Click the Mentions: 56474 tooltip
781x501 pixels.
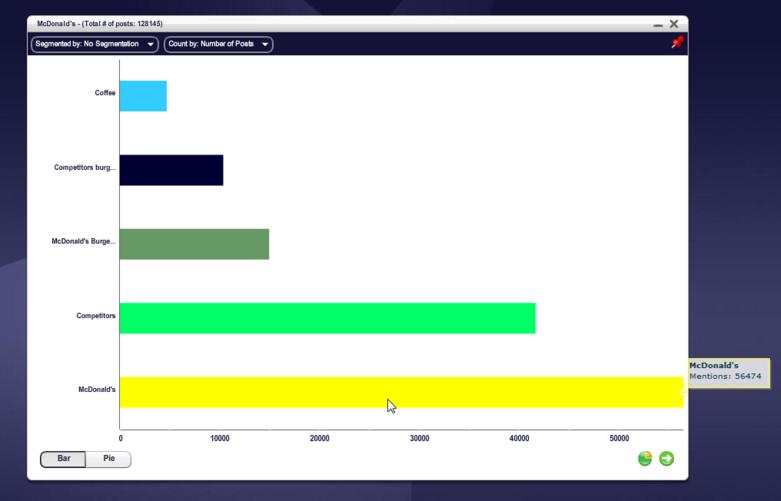(x=729, y=372)
